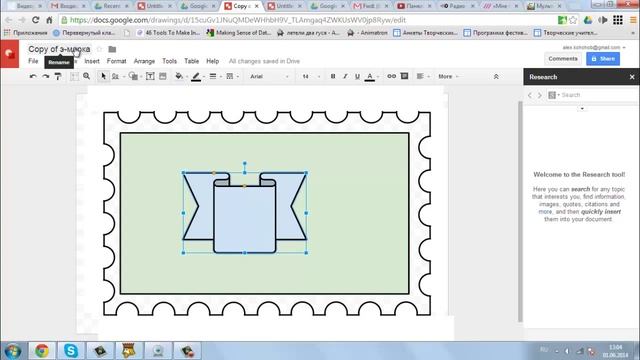Open the text color picker
Viewport: 640px width, 360px height.
[x=370, y=76]
